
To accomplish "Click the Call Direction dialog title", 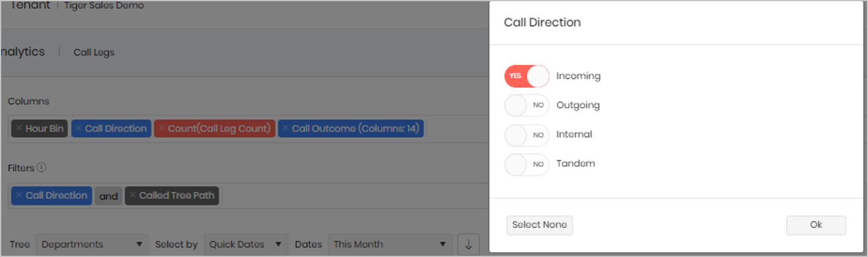I will [542, 23].
